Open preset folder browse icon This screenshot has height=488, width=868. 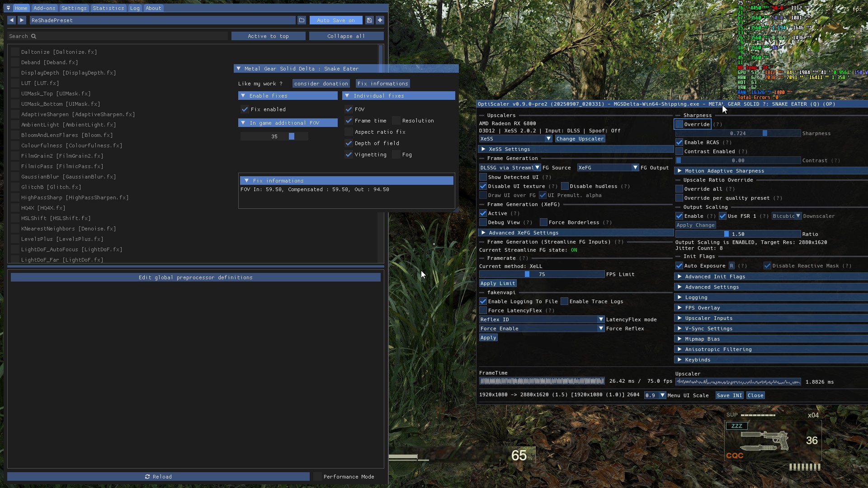click(x=302, y=20)
